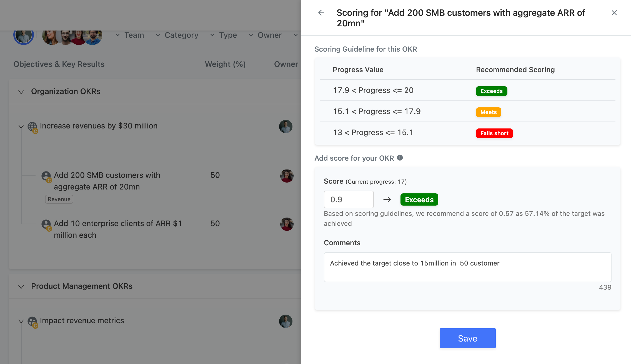The width and height of the screenshot is (631, 364).
Task: Open the info icon beside Add score
Action: click(x=400, y=158)
